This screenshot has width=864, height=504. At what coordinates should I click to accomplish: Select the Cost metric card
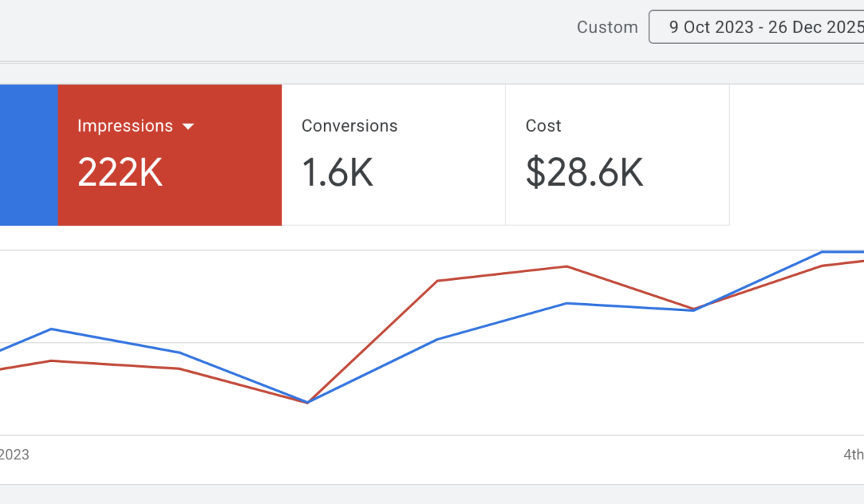point(617,154)
